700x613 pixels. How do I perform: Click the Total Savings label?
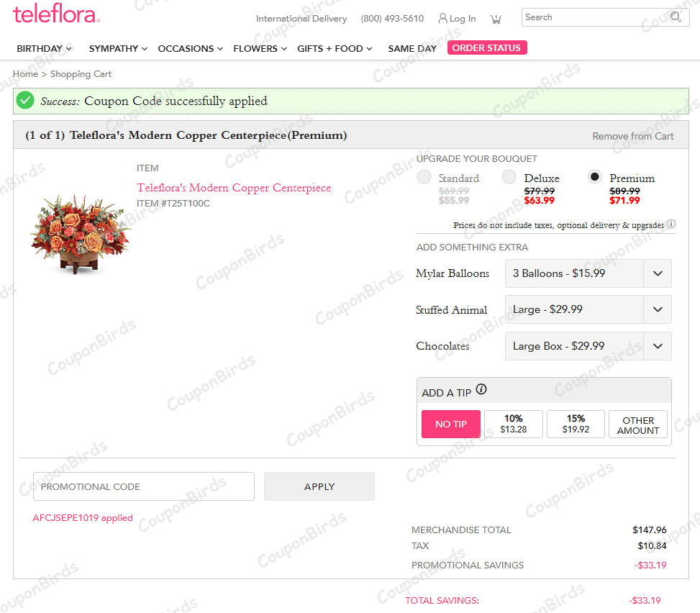442,601
